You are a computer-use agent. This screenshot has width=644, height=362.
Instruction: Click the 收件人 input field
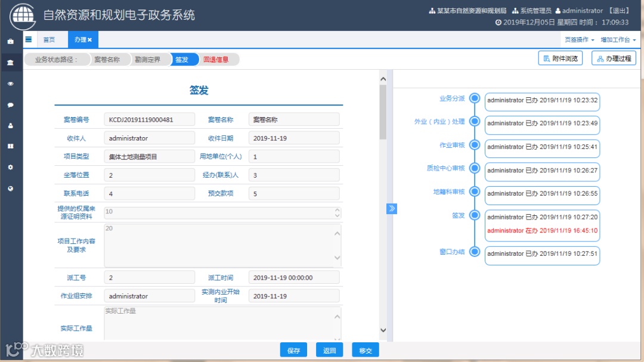[150, 138]
